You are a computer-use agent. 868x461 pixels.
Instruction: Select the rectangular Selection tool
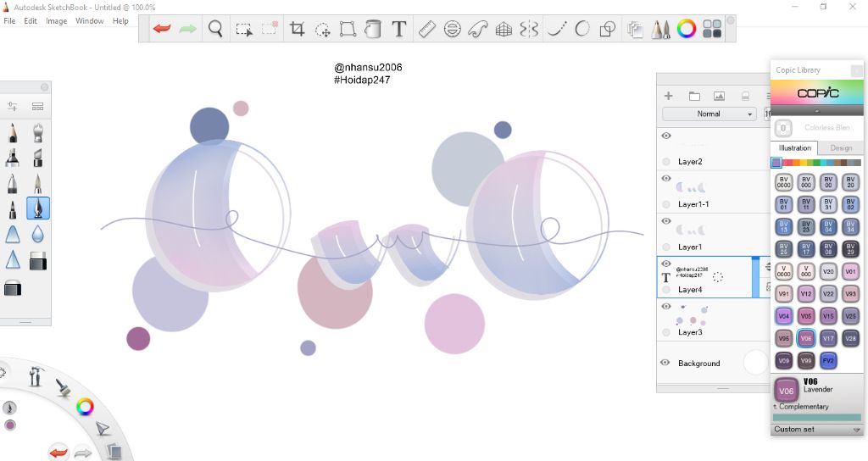243,29
